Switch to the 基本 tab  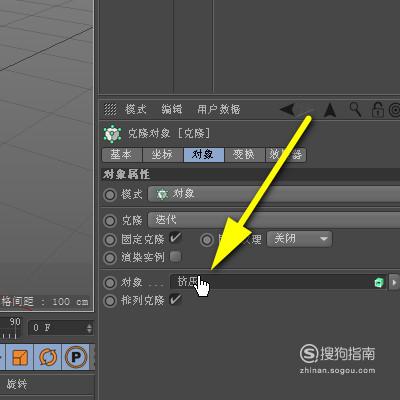point(122,155)
